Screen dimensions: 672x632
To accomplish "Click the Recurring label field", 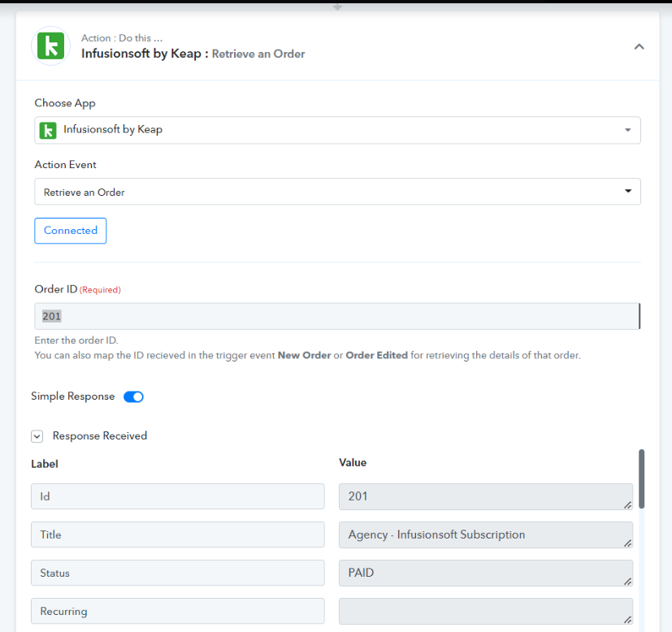I will click(x=177, y=611).
